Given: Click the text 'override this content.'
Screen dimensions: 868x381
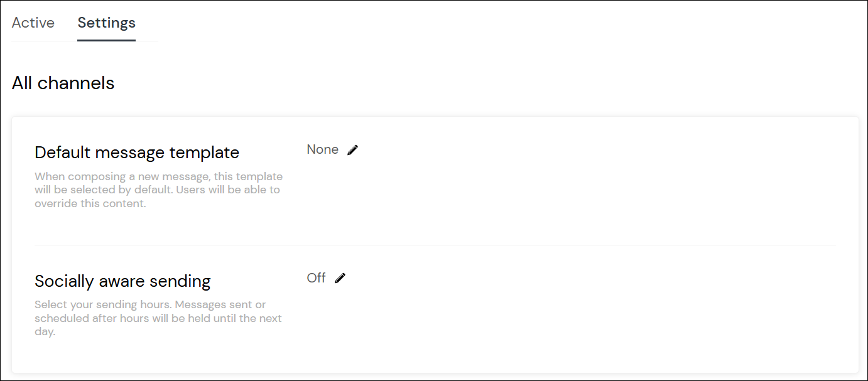Looking at the screenshot, I should (x=90, y=203).
